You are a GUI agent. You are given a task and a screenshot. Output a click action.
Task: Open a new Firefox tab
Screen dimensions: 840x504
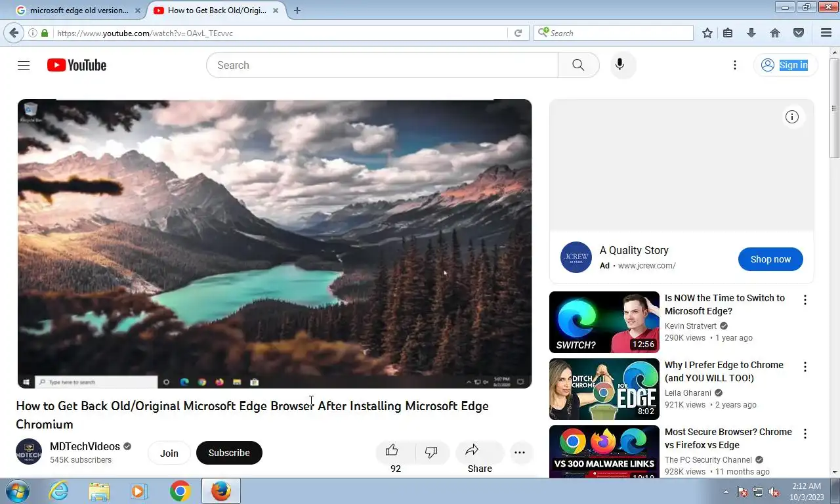297,10
